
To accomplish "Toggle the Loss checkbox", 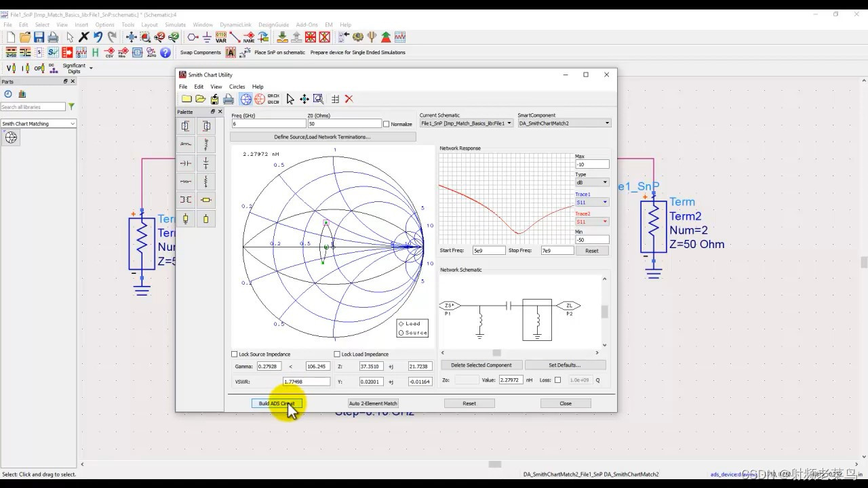I will (x=557, y=380).
